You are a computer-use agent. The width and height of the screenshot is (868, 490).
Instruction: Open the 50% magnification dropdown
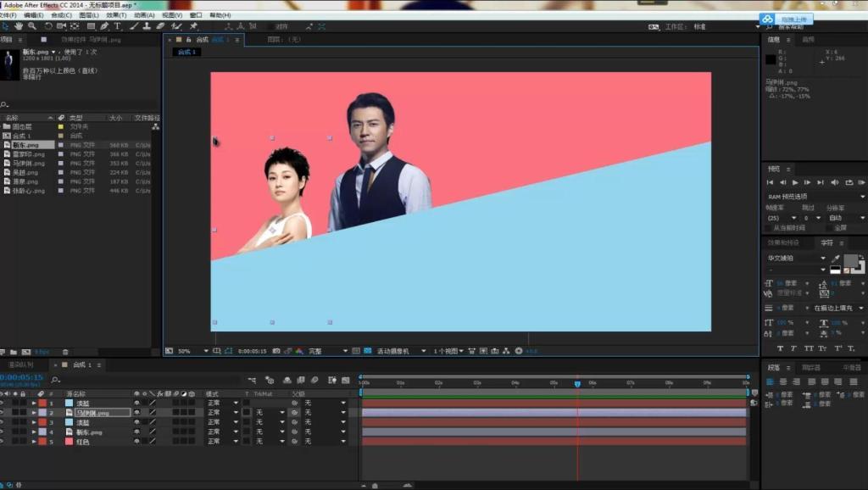(192, 351)
